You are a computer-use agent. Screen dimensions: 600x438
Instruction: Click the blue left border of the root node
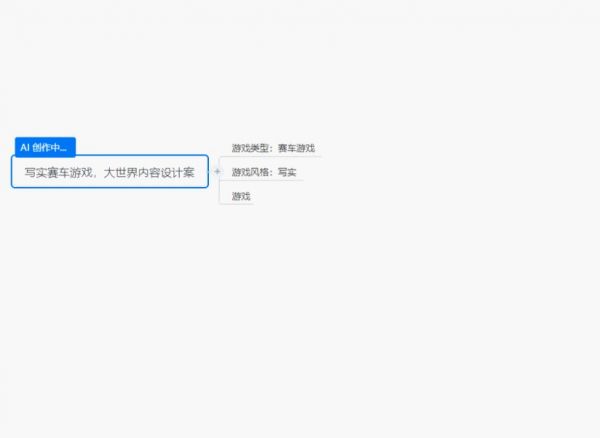(12, 171)
